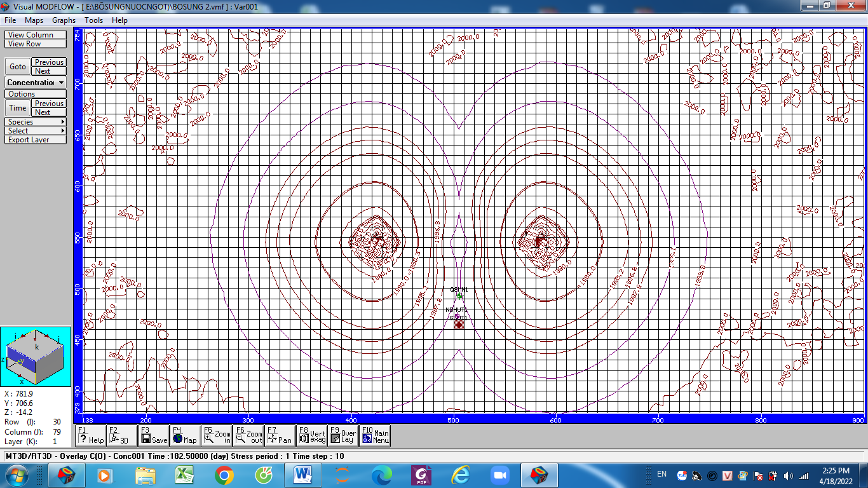
Task: Open Internet Explorer from the taskbar
Action: 460,475
